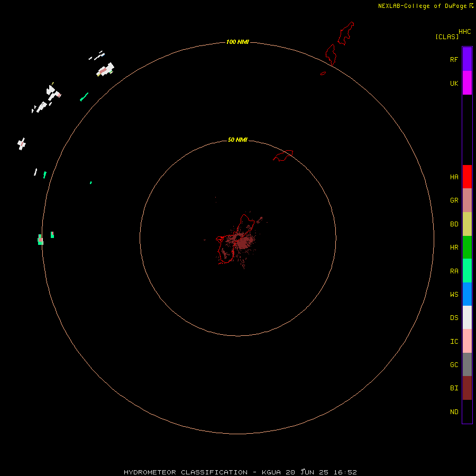
Task: Click the BD legend label text
Action: tap(454, 224)
